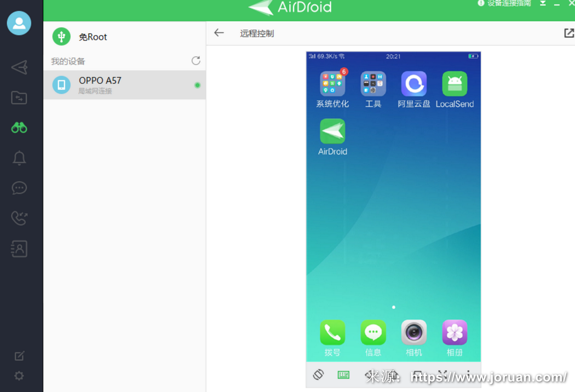Open 设备连接指南 connection guide link
Screen dimensions: 575x392
504,3
